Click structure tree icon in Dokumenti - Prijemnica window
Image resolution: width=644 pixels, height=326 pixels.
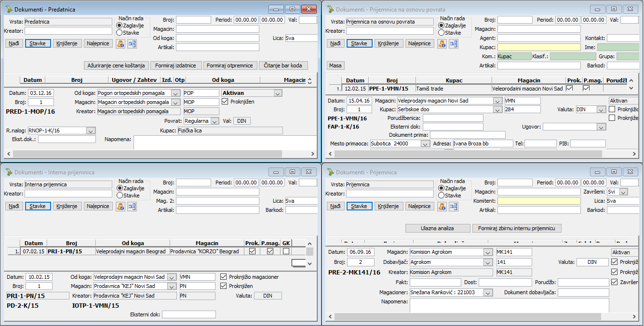point(454,206)
